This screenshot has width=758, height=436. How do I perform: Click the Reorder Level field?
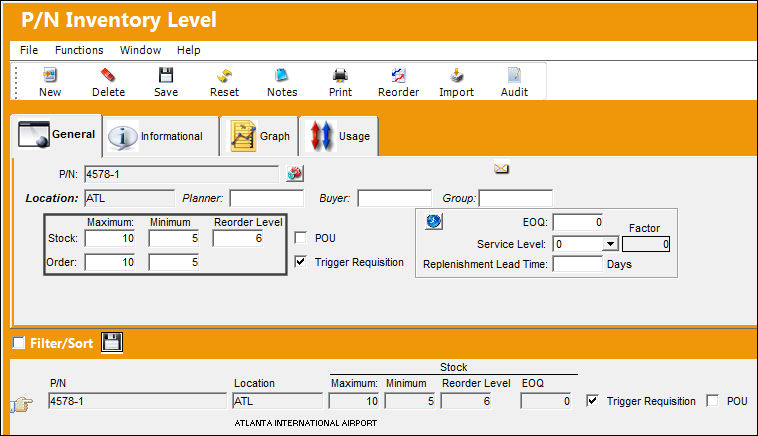[238, 238]
